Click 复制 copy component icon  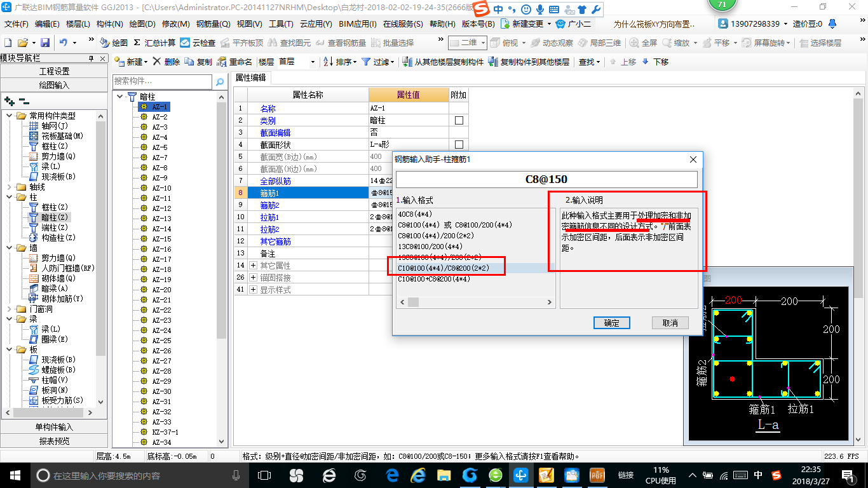[198, 62]
